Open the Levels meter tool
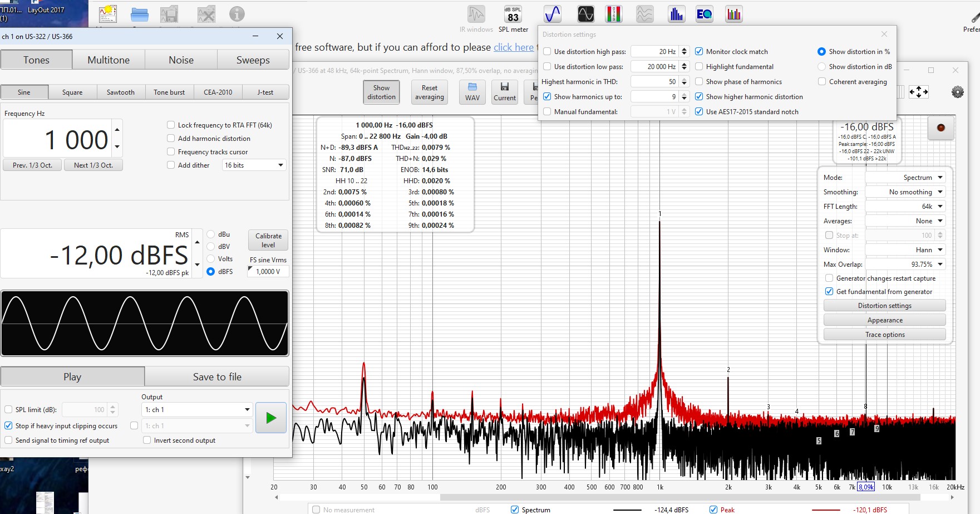The width and height of the screenshot is (980, 514). (x=613, y=14)
